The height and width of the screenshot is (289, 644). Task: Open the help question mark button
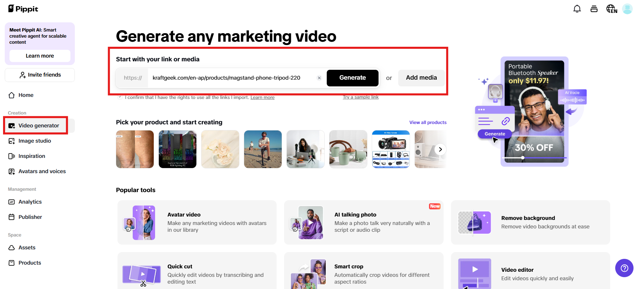click(624, 268)
